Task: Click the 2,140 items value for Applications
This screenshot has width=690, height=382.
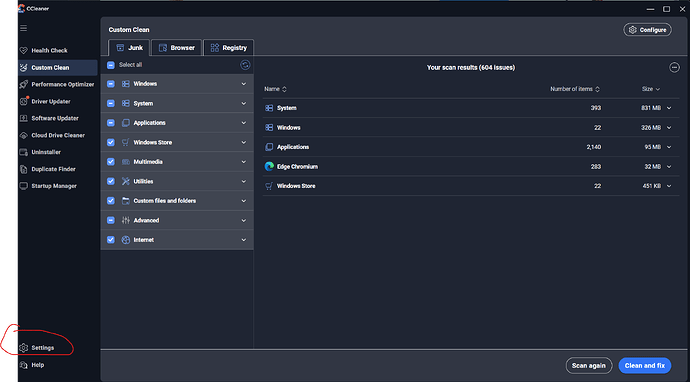Action: pos(594,147)
